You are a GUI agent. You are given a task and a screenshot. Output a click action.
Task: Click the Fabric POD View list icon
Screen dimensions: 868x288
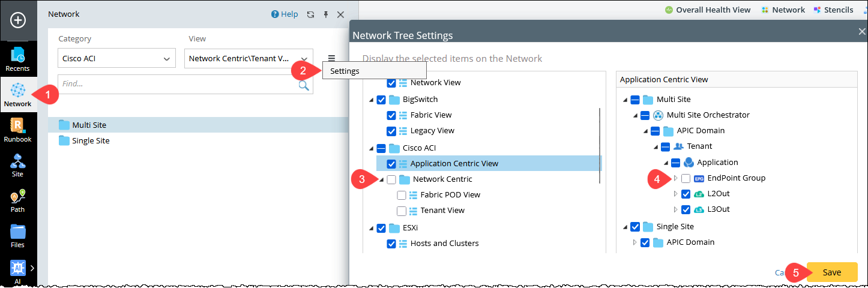[x=413, y=195]
